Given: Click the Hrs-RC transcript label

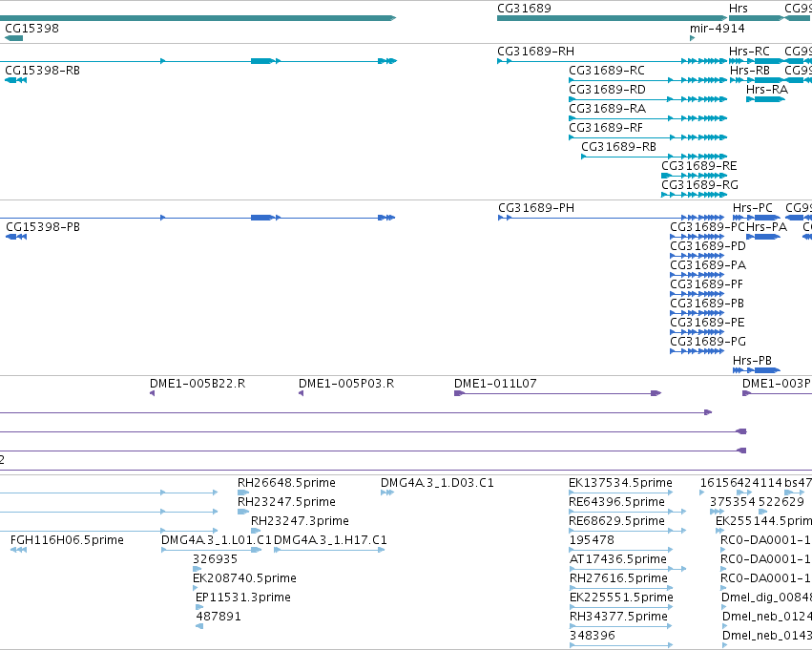Looking at the screenshot, I should pos(749,52).
